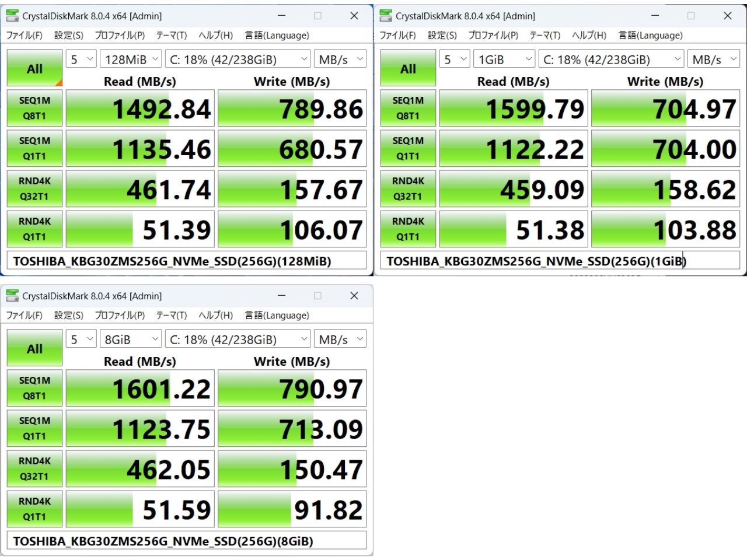Image resolution: width=747 pixels, height=560 pixels.
Task: Open the MB/s unit dropdown in the 1GiB window
Action: 714,60
